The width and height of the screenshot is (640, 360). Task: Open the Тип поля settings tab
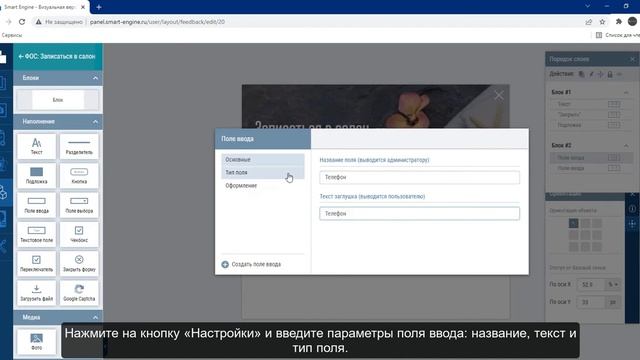click(263, 173)
